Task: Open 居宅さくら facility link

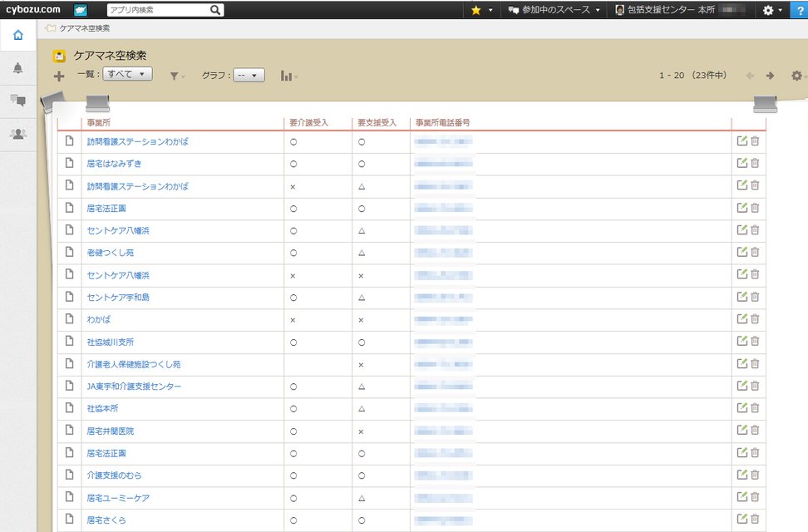Action: pyautogui.click(x=106, y=520)
